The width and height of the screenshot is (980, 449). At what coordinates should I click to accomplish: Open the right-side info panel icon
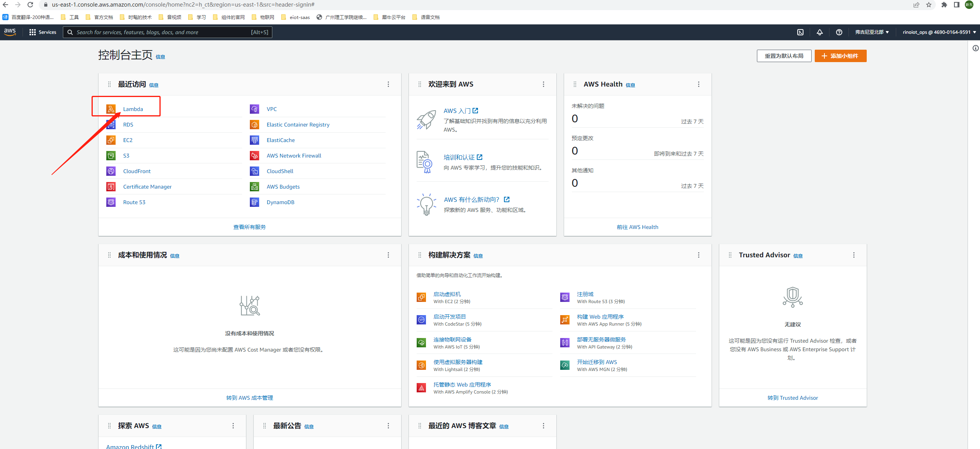(975, 48)
